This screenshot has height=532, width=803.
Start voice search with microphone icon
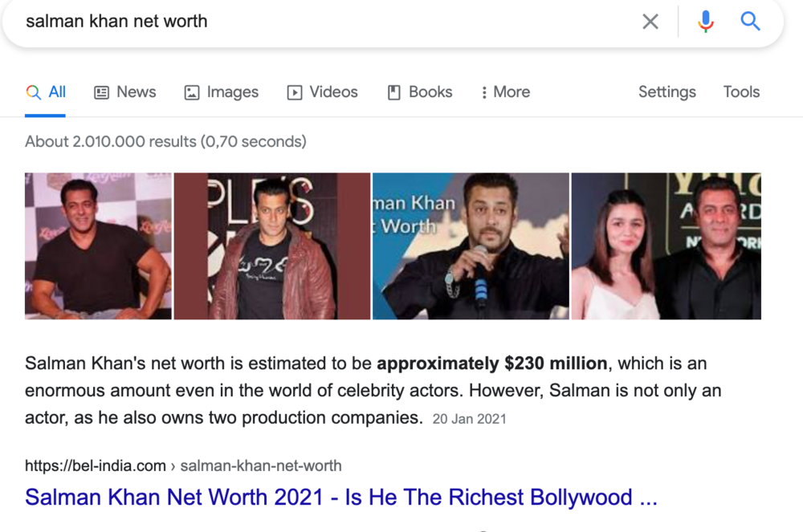pyautogui.click(x=705, y=22)
